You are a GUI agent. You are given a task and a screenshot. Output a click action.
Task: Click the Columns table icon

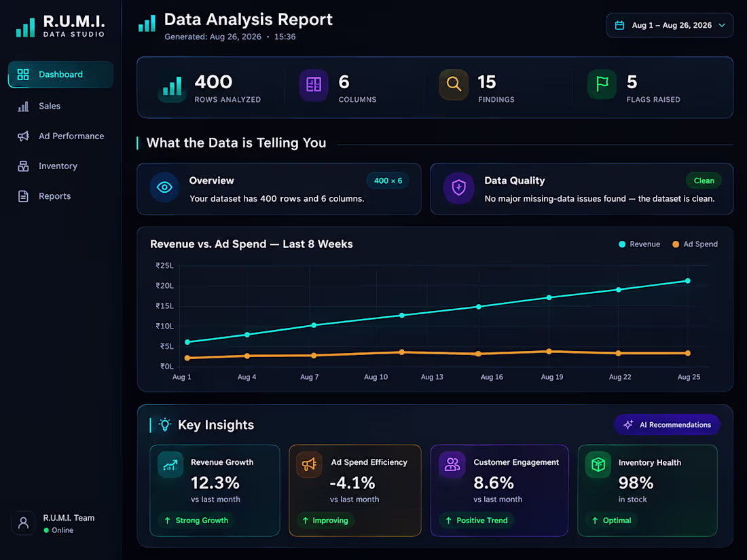pyautogui.click(x=314, y=86)
